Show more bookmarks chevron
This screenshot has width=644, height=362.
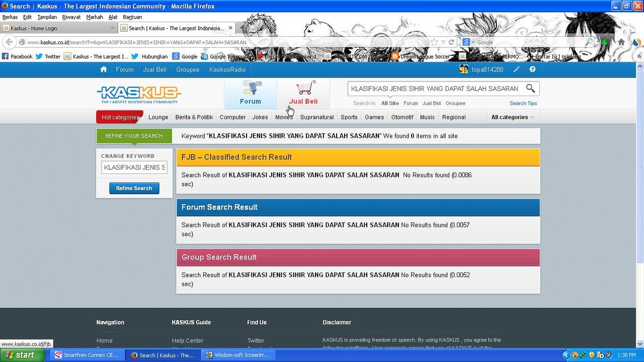coord(638,56)
